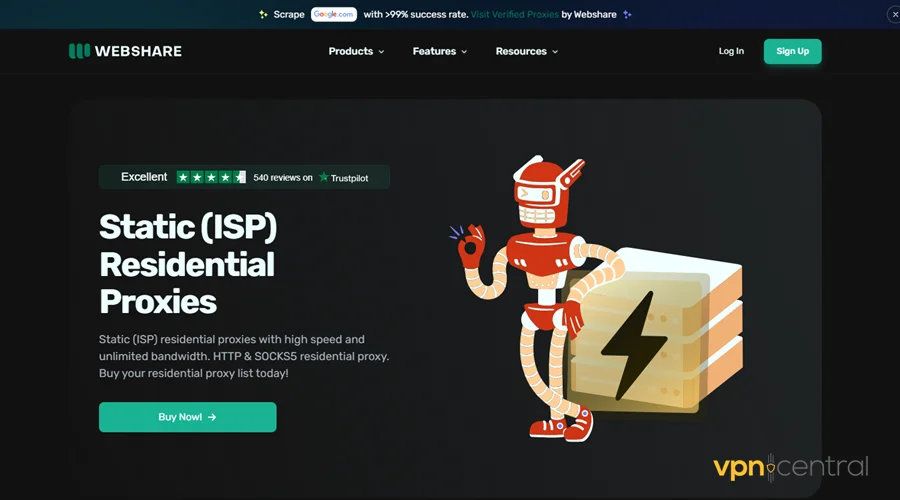Screen dimensions: 900x500
Task: Click the Excellent rating label
Action: click(144, 177)
